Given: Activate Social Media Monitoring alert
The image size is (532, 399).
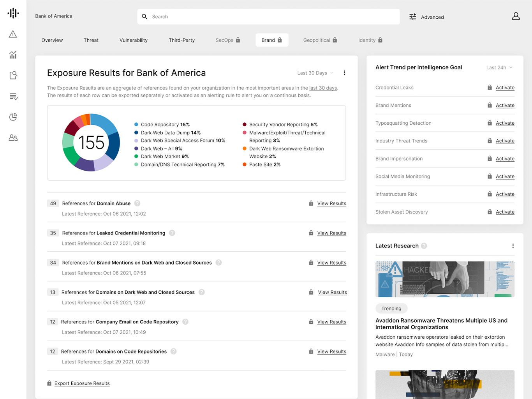Looking at the screenshot, I should [505, 177].
